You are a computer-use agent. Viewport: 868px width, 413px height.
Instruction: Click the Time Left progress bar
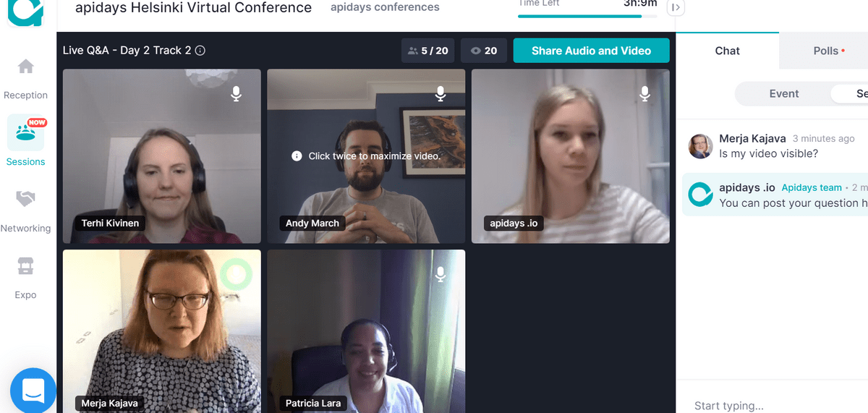coord(588,16)
